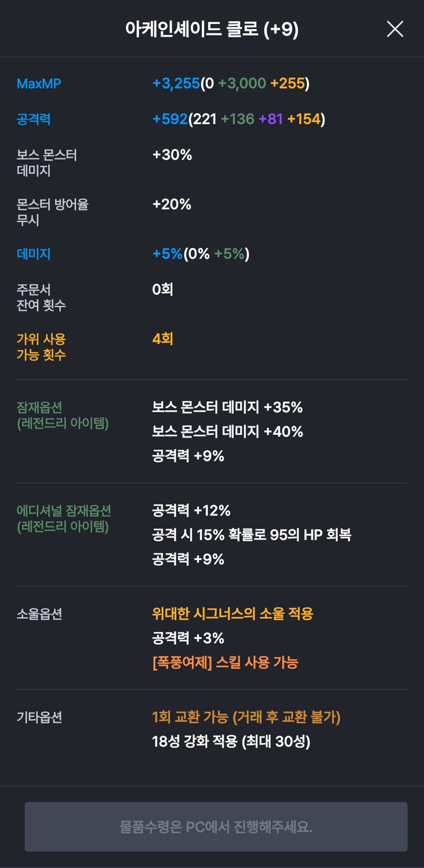This screenshot has width=424, height=868.
Task: Click the 공격력 stat label
Action: point(33,119)
